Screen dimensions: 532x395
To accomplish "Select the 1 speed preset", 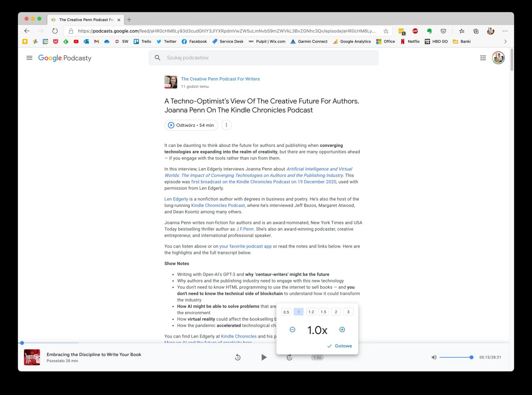I will [x=299, y=312].
